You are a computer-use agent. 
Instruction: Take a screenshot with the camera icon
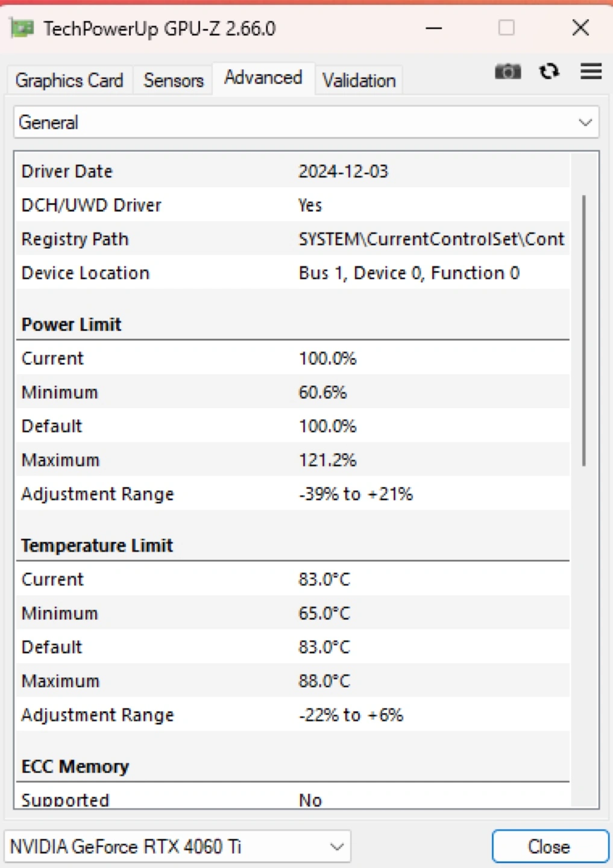pos(508,72)
